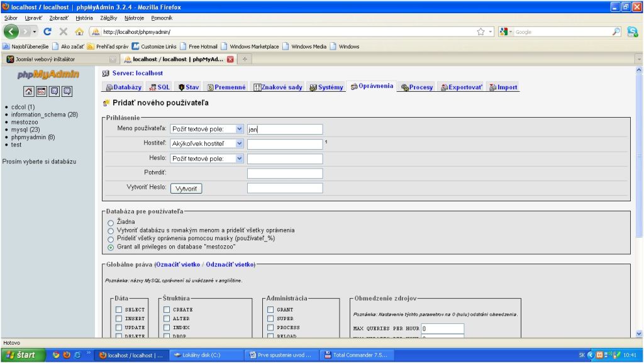Open the Customize Links bookmark
644x363 pixels.
(x=154, y=47)
